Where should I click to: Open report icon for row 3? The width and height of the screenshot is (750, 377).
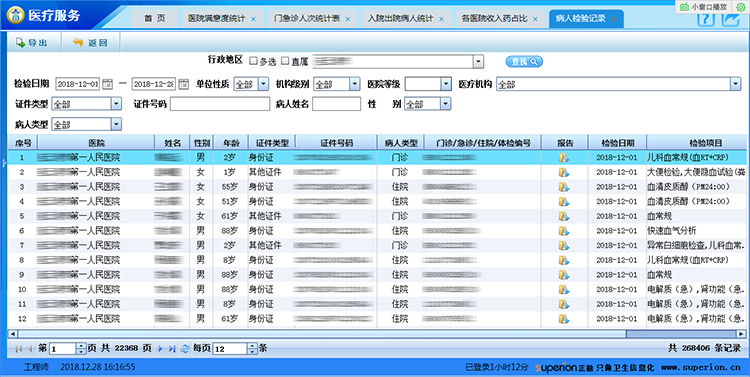pos(564,187)
